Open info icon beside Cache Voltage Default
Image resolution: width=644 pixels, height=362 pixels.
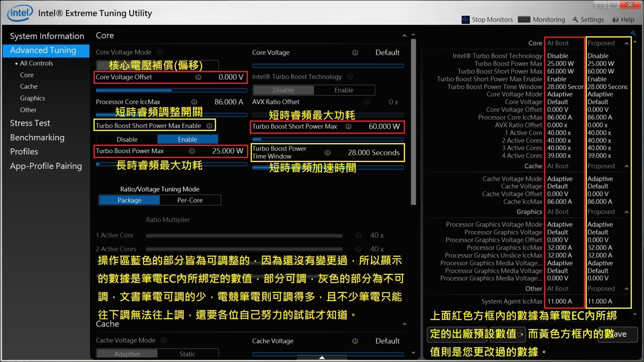click(355, 341)
